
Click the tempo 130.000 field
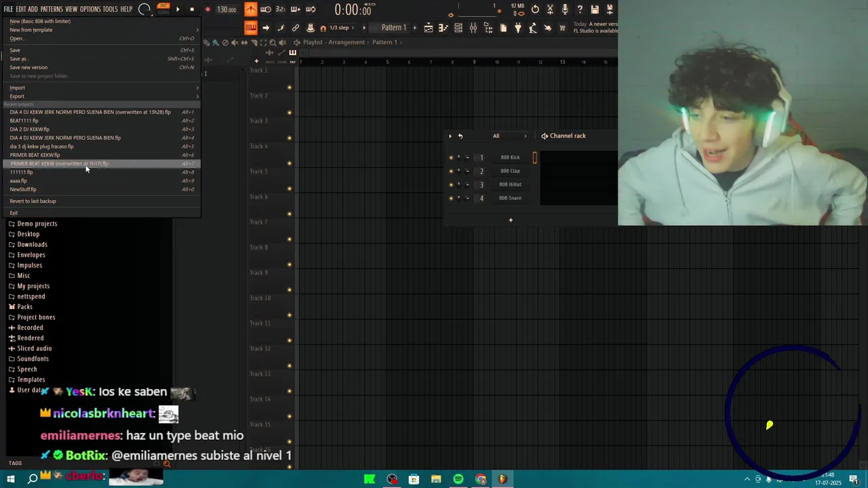tap(226, 9)
